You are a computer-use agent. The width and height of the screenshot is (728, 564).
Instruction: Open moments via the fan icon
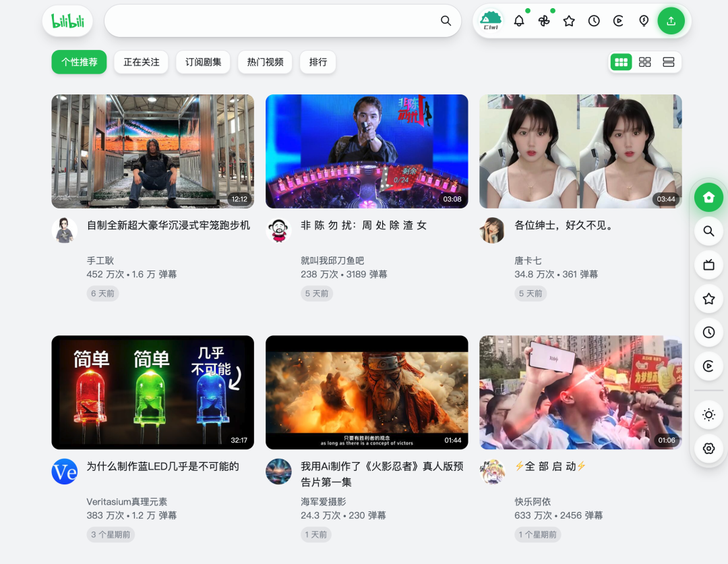(544, 21)
